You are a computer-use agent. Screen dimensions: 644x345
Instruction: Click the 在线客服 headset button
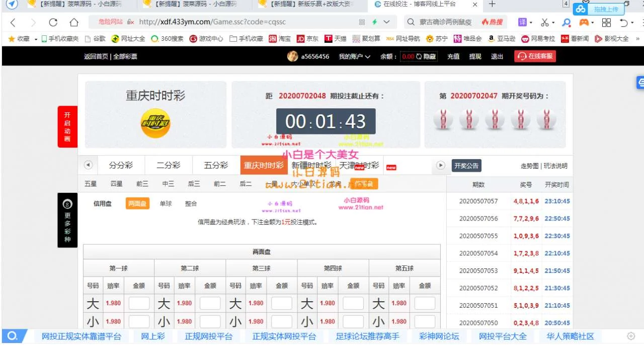[535, 56]
